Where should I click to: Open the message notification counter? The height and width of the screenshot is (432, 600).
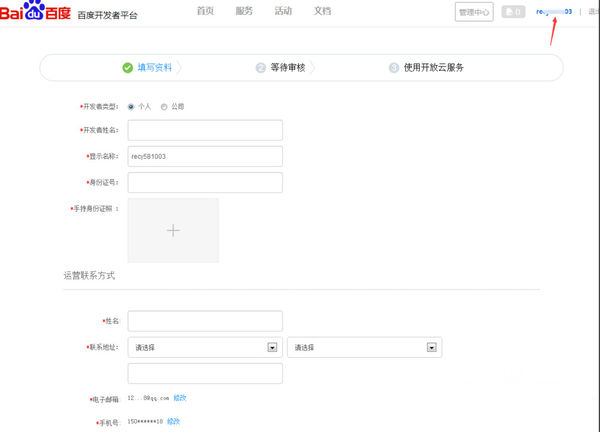click(x=512, y=12)
